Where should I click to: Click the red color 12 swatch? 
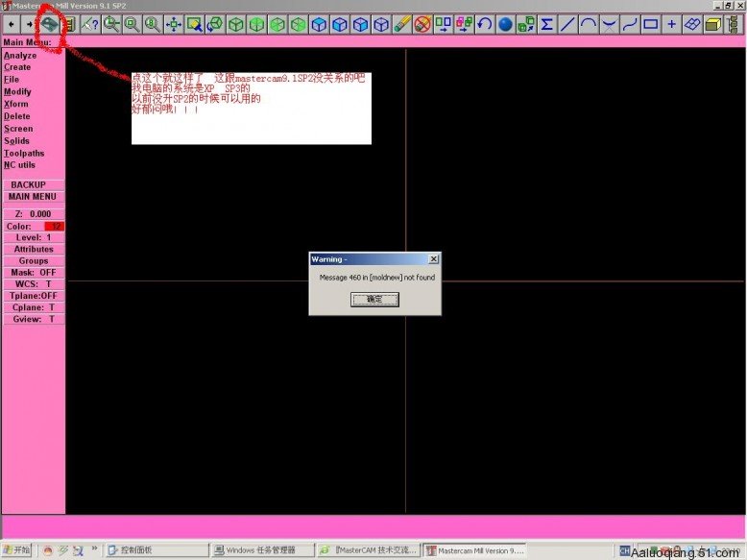(x=55, y=227)
